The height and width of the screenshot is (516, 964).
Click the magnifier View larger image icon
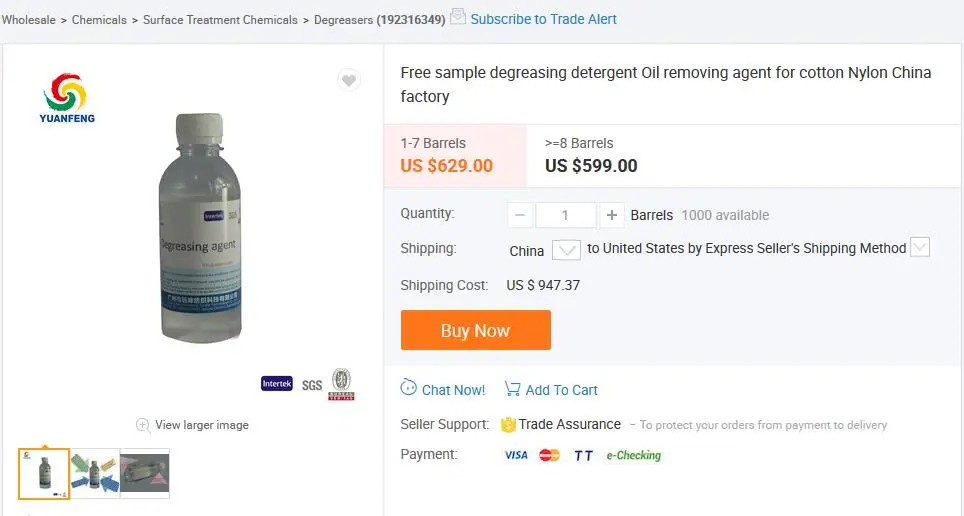click(143, 425)
